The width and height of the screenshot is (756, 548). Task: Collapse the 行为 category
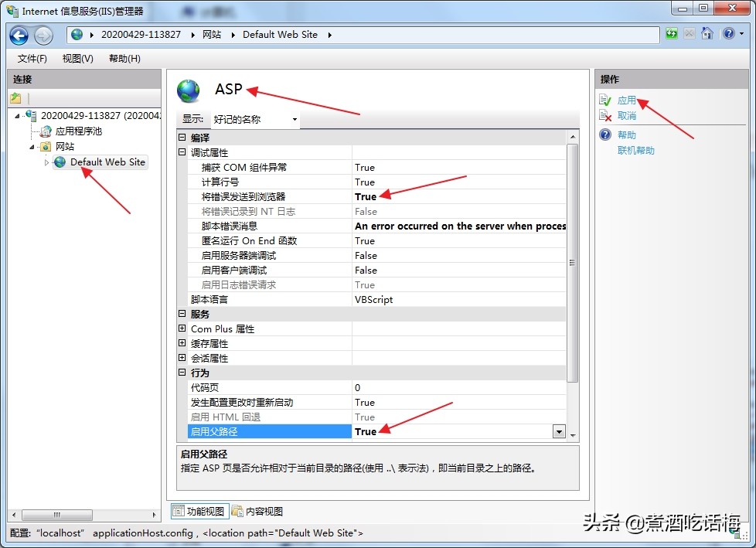tap(182, 373)
